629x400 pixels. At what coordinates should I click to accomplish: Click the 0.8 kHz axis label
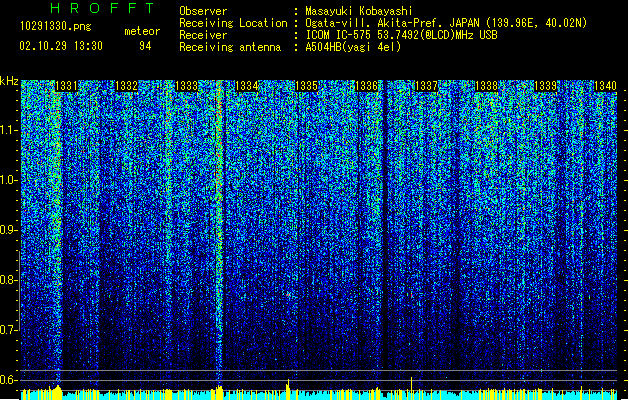[9, 280]
